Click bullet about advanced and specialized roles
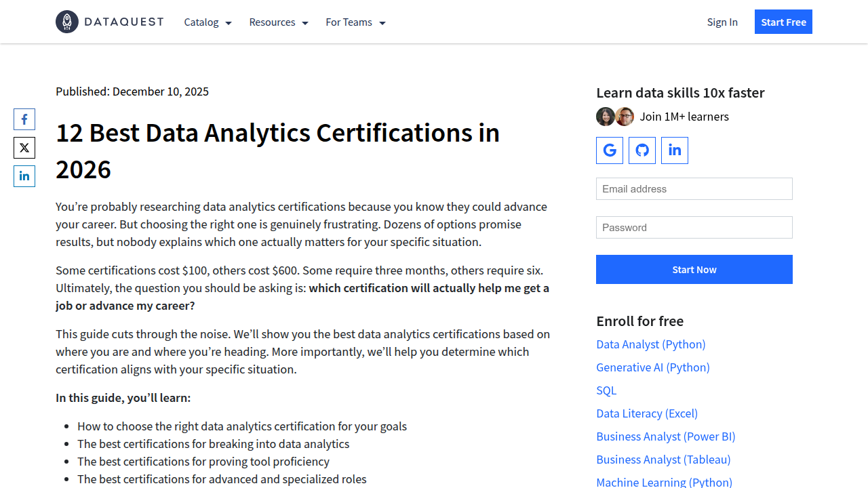868x488 pixels. (222, 479)
